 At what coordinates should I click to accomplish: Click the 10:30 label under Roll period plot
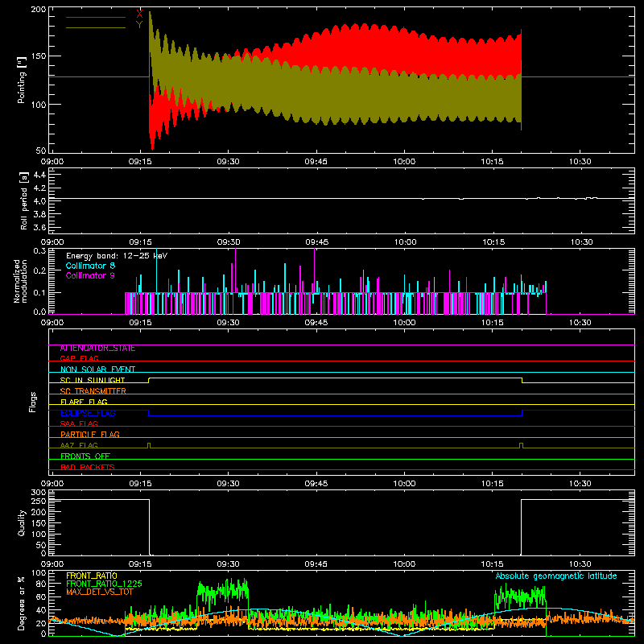(581, 242)
